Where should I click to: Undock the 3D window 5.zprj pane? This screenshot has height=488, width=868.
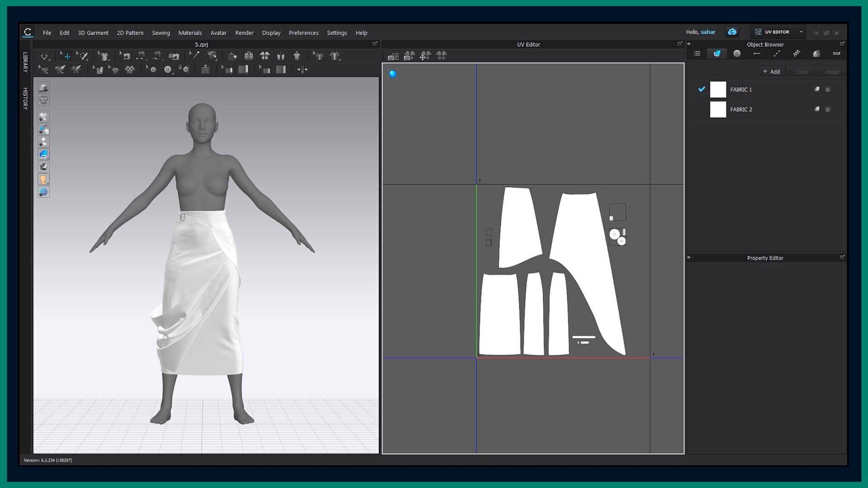click(375, 44)
